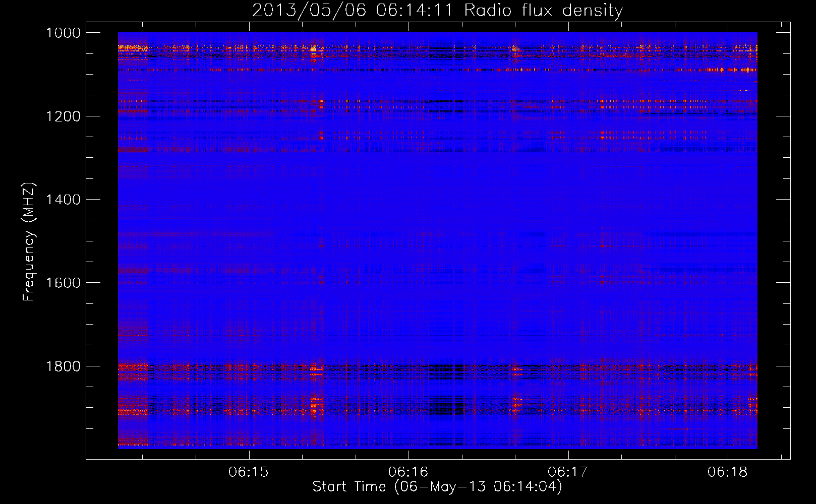Image resolution: width=816 pixels, height=504 pixels.
Task: Click the 1400 frequency tick label
Action: 64,200
